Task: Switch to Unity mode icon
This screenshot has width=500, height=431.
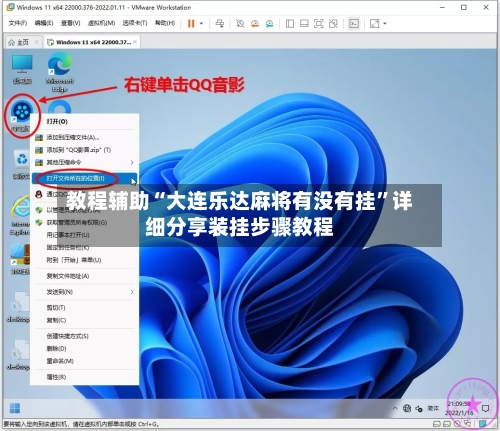Action: coord(333,23)
